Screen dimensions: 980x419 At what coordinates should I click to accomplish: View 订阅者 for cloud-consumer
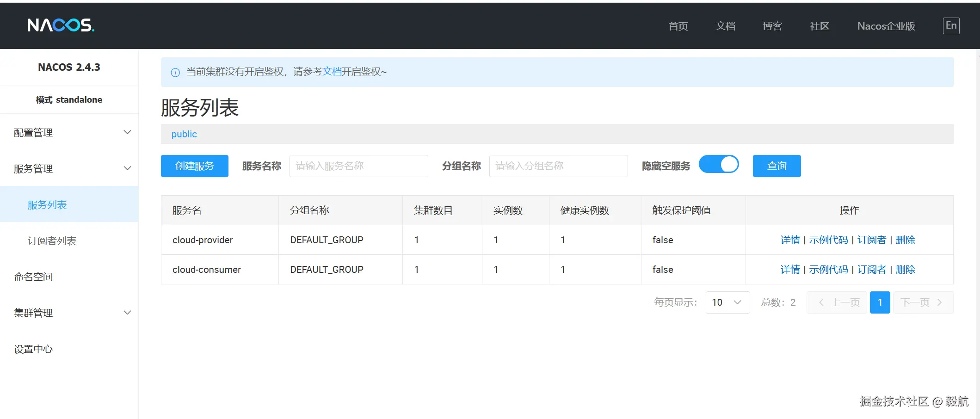point(871,270)
